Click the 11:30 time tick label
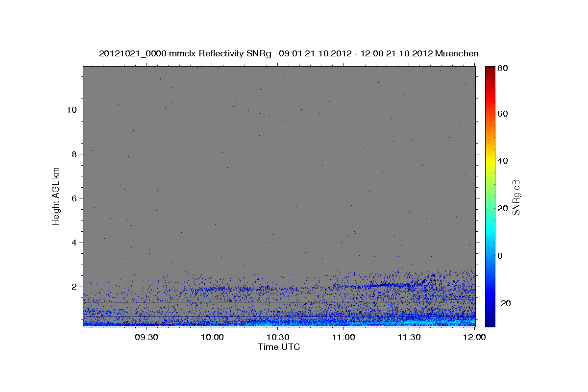 [409, 338]
